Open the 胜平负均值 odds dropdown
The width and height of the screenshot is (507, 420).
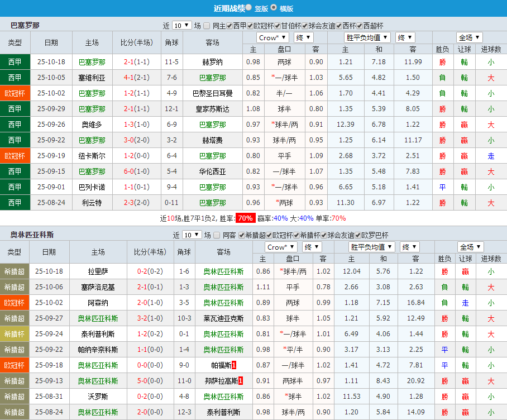pyautogui.click(x=367, y=37)
